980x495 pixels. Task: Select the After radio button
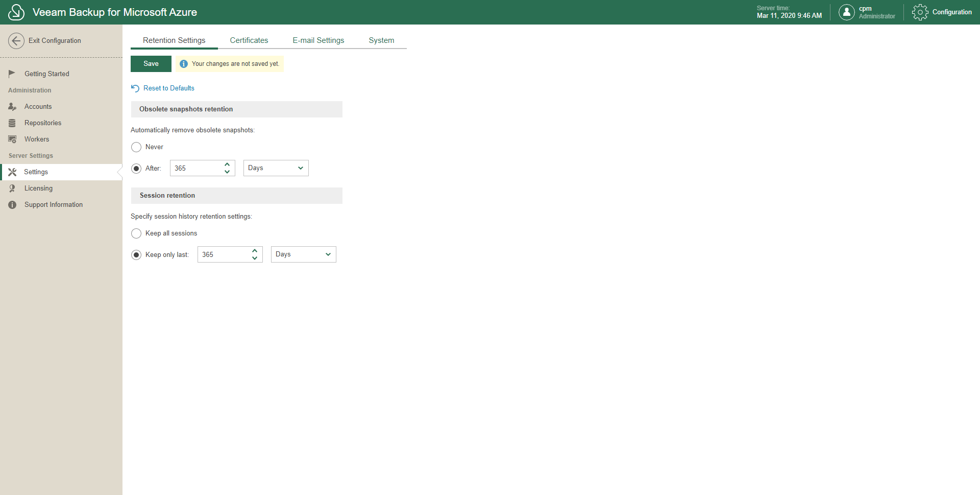point(136,169)
